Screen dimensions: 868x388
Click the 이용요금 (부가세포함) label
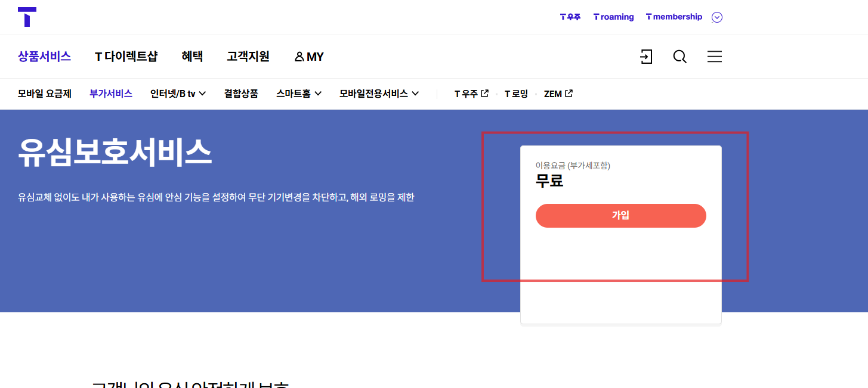573,166
